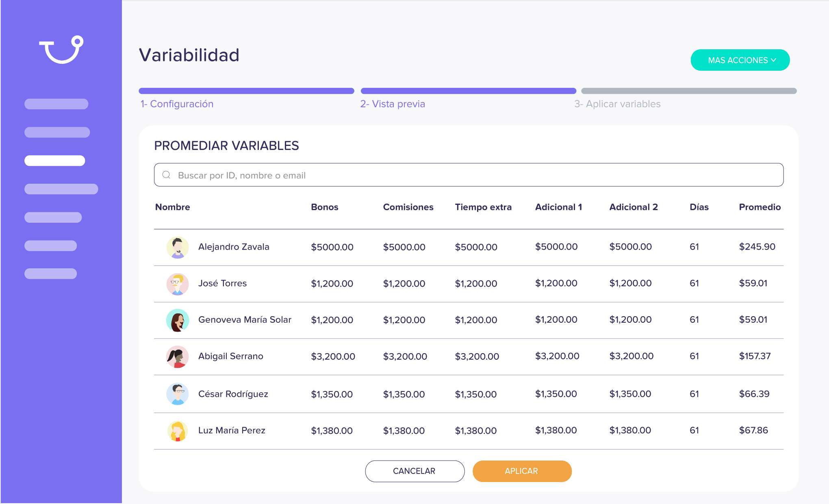This screenshot has height=504, width=829.
Task: Click the orange APLICAR button
Action: click(522, 471)
